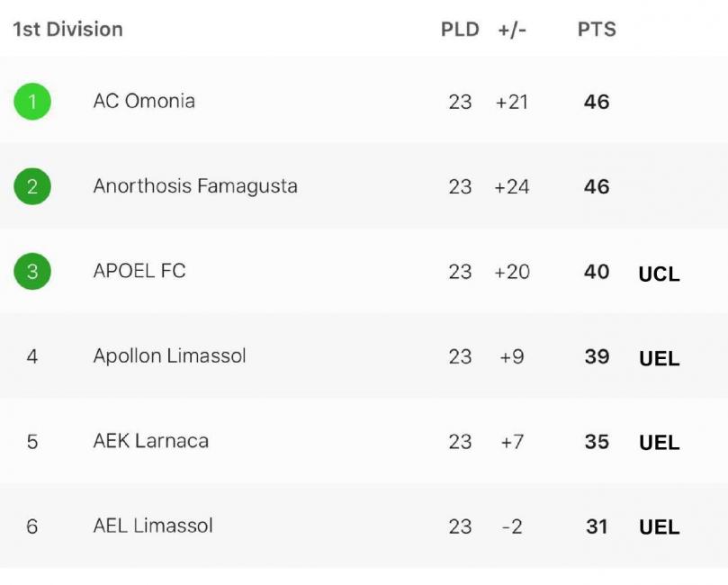Click the +24 goal difference value
This screenshot has height=585, width=728.
coord(512,187)
